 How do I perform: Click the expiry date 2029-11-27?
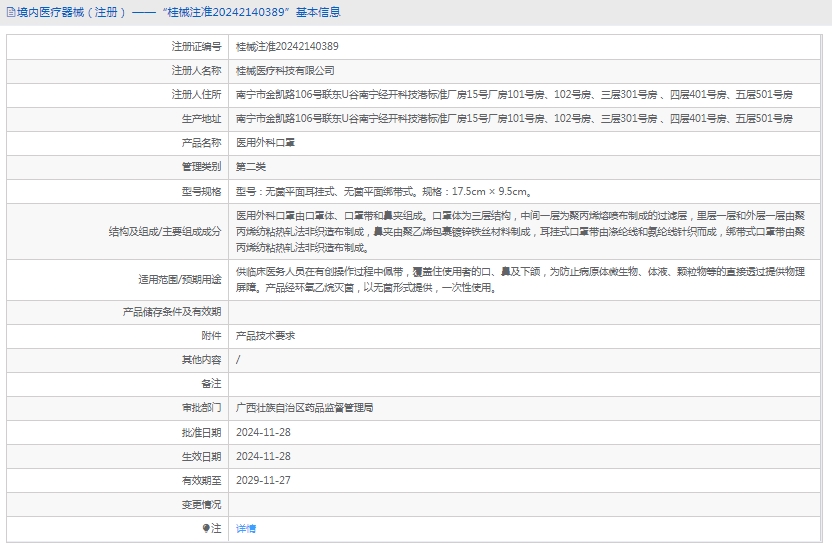pos(263,480)
